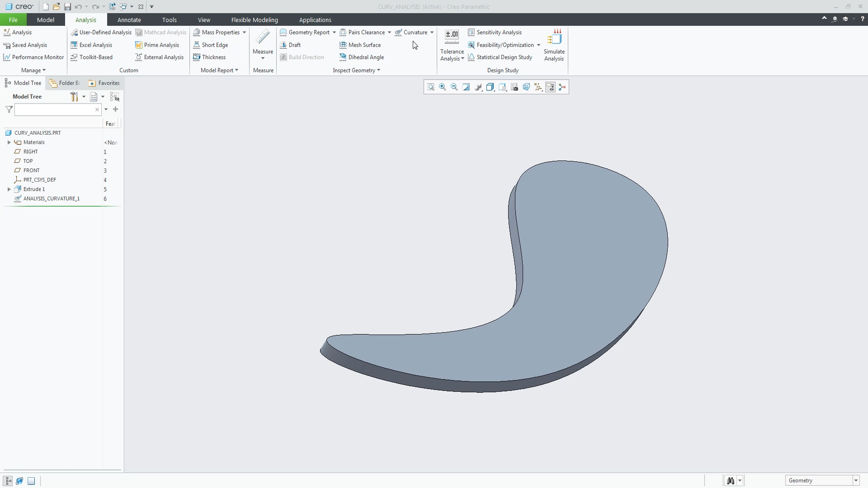Open the File menu

pos(13,20)
